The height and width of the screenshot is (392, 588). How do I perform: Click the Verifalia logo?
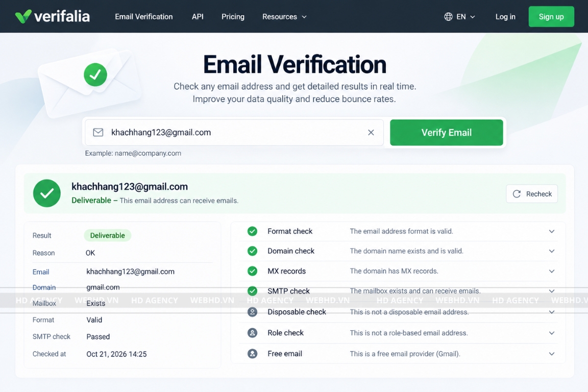click(x=53, y=16)
